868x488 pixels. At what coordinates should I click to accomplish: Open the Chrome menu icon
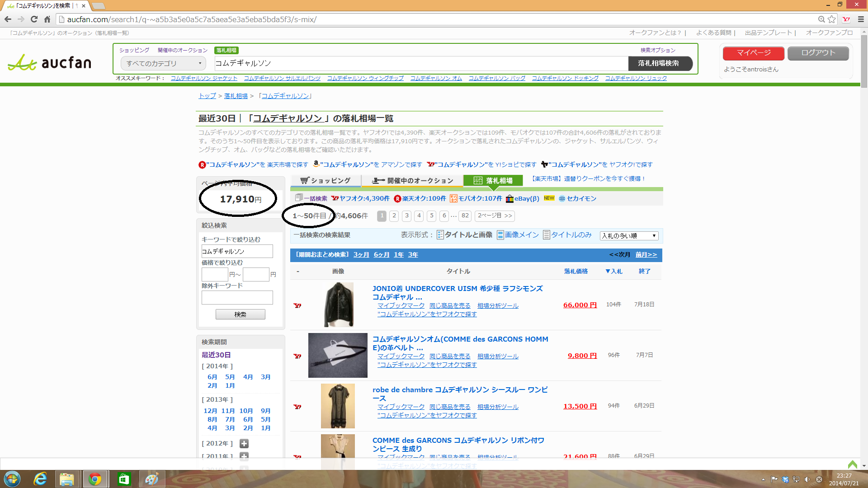click(861, 19)
